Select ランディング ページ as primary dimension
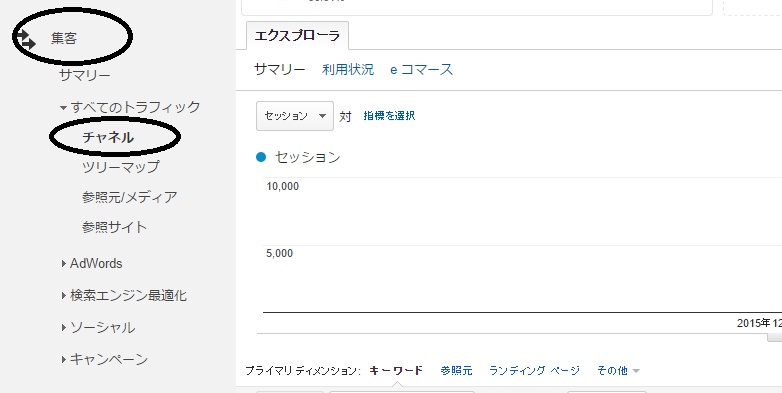This screenshot has height=393, width=782. [534, 371]
